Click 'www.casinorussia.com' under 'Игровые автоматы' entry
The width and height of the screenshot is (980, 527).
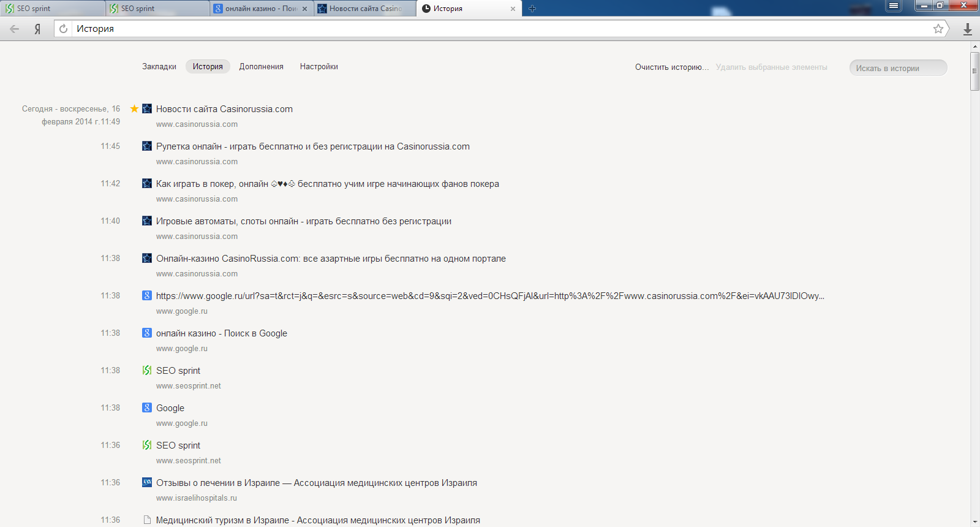tap(197, 237)
